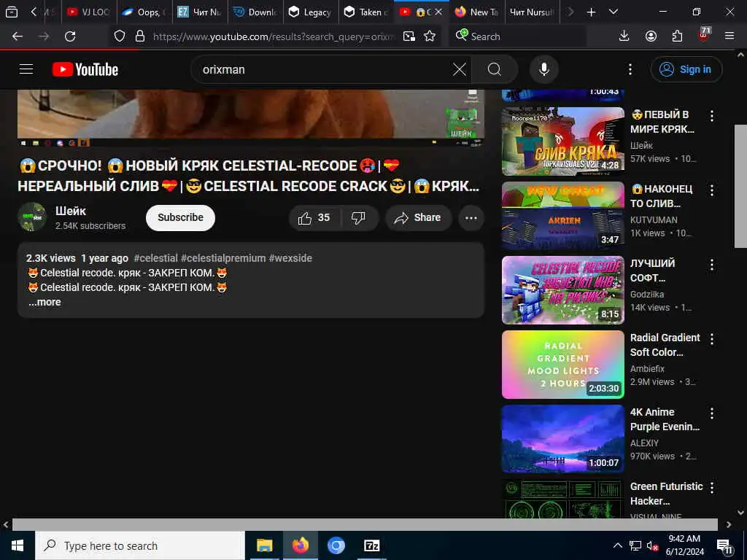
Task: Open 7-Zip from the taskbar
Action: click(371, 545)
